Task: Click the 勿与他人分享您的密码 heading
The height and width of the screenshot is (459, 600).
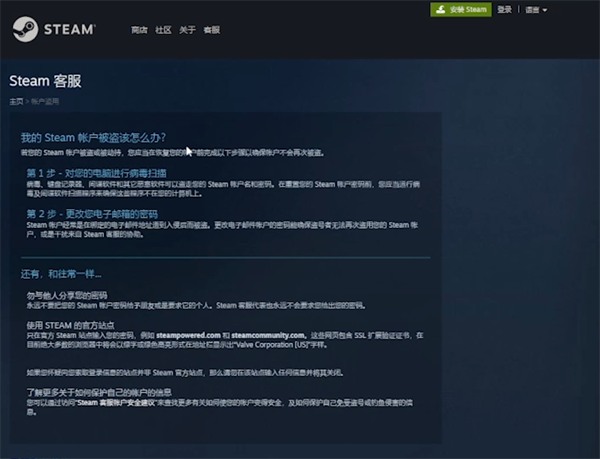Action: tap(68, 295)
